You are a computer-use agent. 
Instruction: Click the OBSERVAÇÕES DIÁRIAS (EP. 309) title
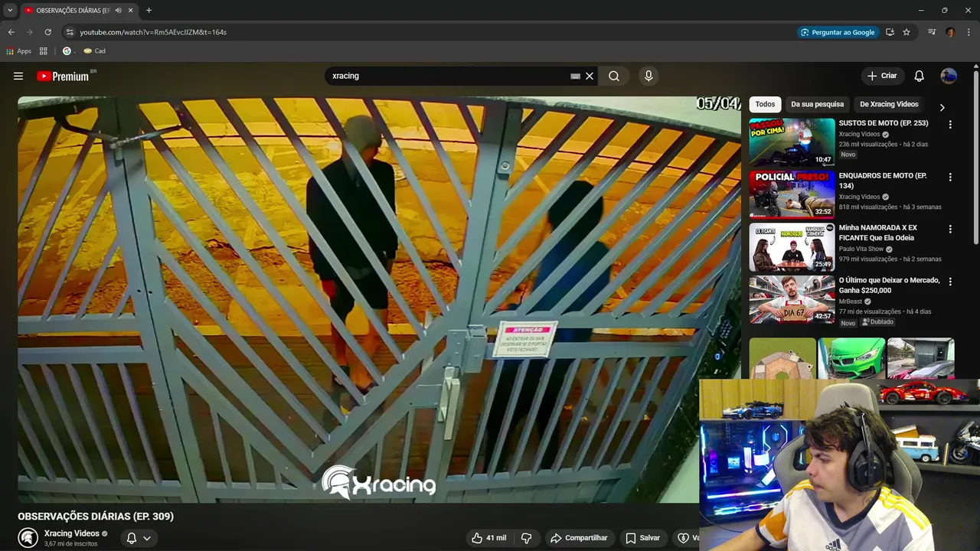coord(96,517)
